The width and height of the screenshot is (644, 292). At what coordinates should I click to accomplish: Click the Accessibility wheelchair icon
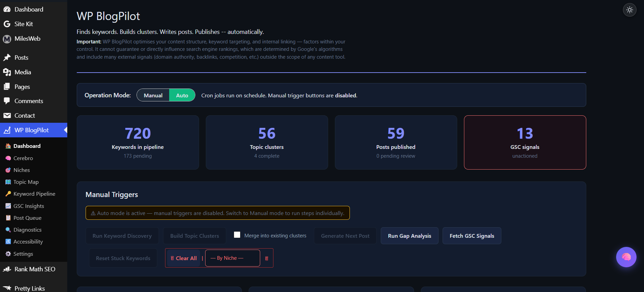pyautogui.click(x=8, y=241)
